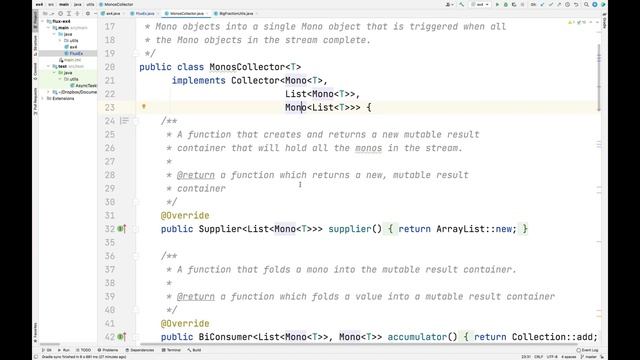Open the run configuration dropdown
This screenshot has height=360, width=640.
tap(480, 4)
